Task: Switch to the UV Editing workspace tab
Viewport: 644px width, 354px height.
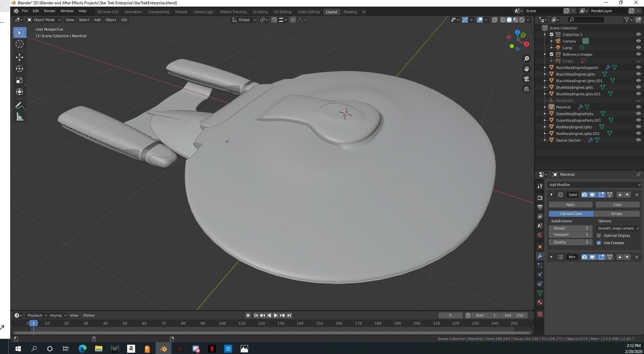Action: [283, 12]
